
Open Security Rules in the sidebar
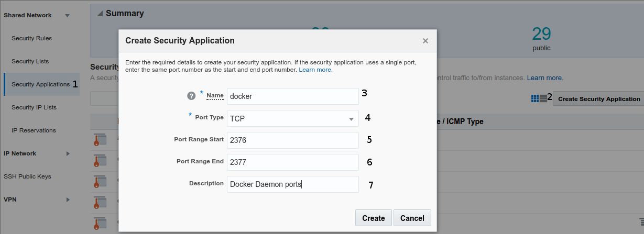coord(31,38)
